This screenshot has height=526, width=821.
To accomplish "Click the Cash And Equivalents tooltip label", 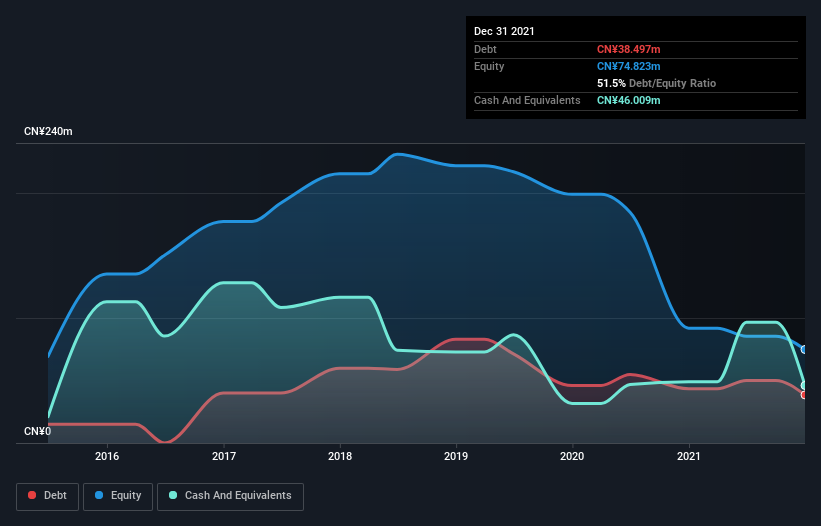I will pyautogui.click(x=527, y=100).
